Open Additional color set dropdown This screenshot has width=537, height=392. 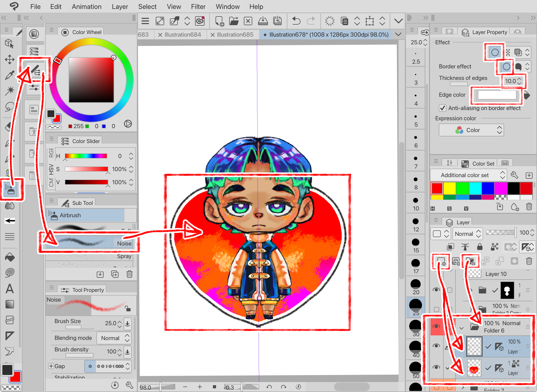click(x=468, y=175)
